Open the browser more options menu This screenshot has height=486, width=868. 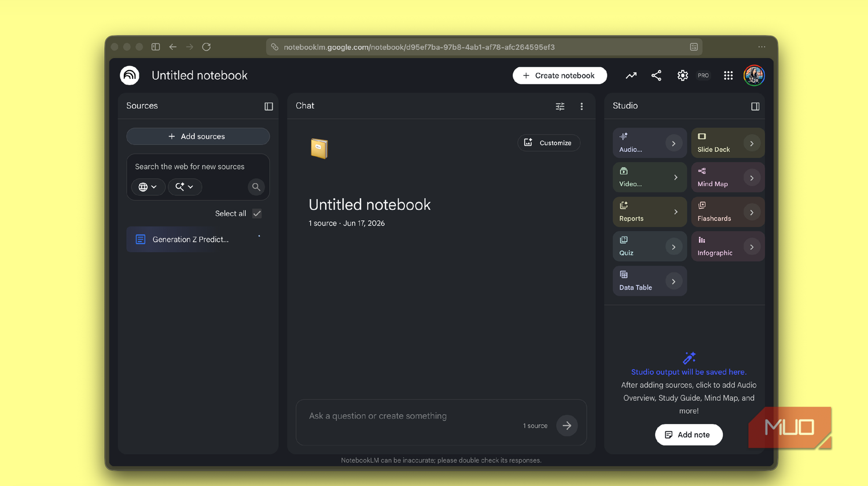pos(762,47)
